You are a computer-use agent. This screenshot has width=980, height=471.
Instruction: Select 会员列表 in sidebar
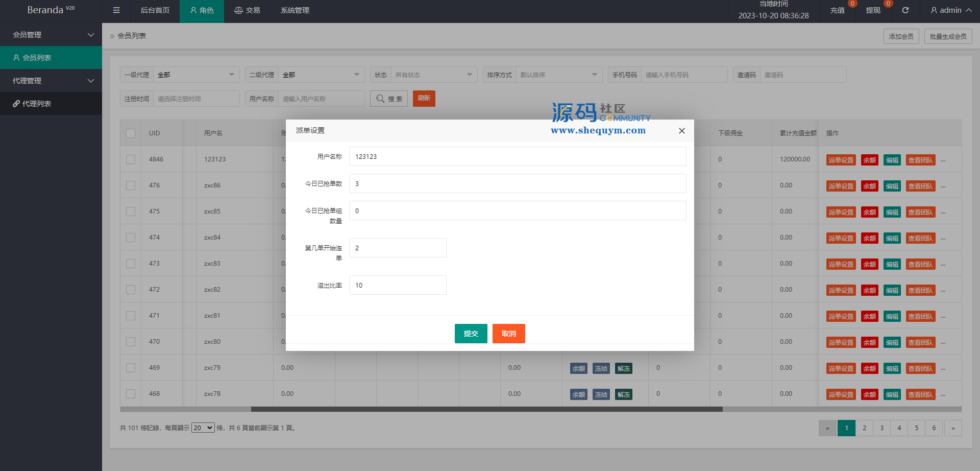(51, 58)
